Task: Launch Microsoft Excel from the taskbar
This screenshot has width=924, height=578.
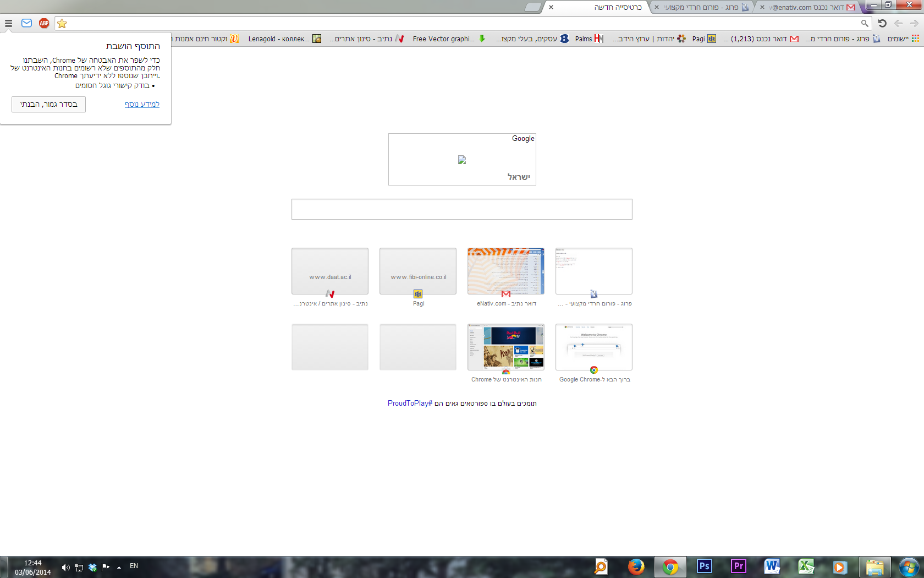Action: pos(806,566)
